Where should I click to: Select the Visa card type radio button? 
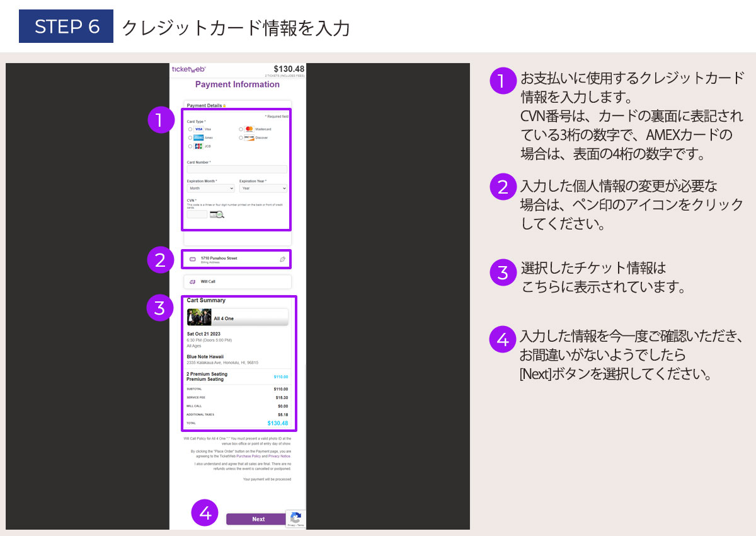[190, 129]
